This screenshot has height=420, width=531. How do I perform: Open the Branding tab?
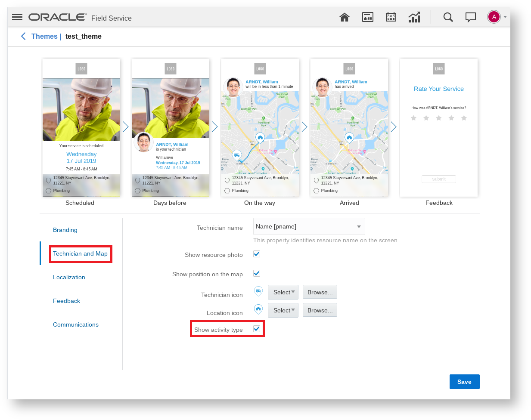(x=65, y=230)
